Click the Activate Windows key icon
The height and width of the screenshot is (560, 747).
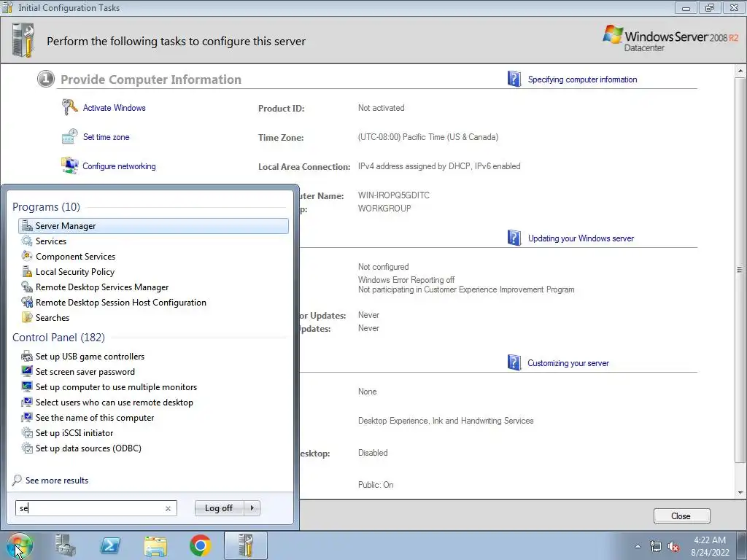(69, 107)
